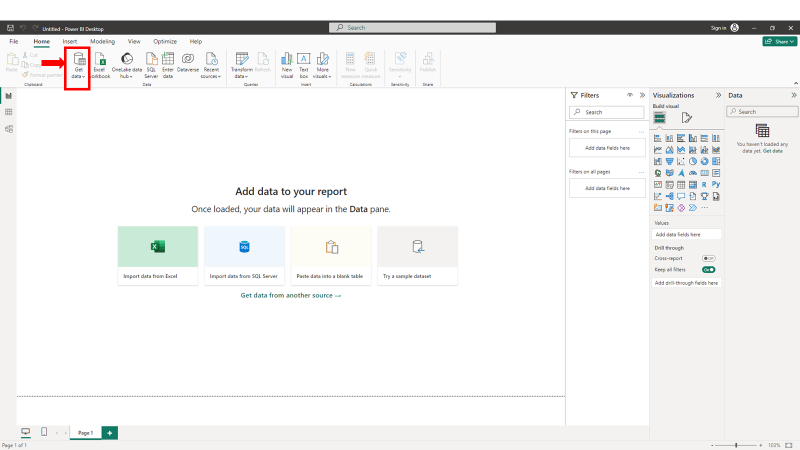Screen dimensions: 800x450
Task: Toggle the Cross-report switch
Action: tap(708, 259)
